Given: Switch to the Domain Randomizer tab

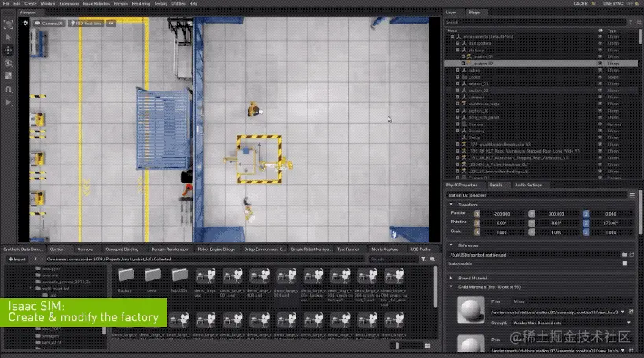Looking at the screenshot, I should (x=170, y=249).
